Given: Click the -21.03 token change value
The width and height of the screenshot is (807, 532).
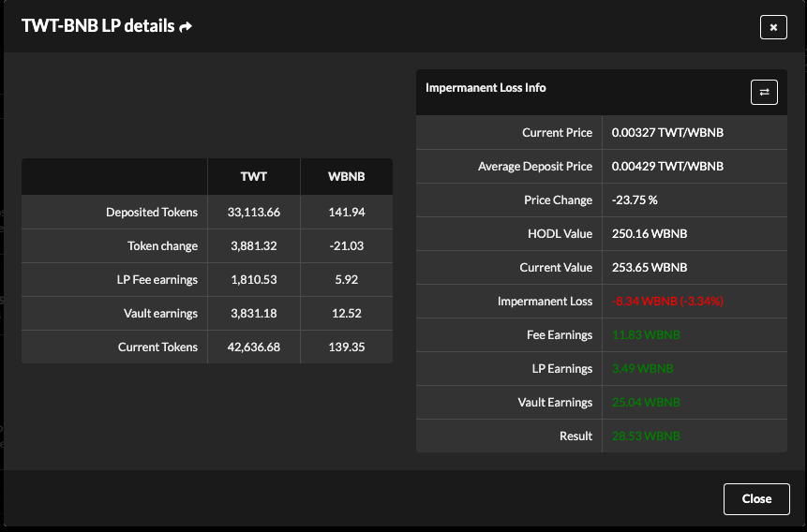Looking at the screenshot, I should click(x=347, y=246).
